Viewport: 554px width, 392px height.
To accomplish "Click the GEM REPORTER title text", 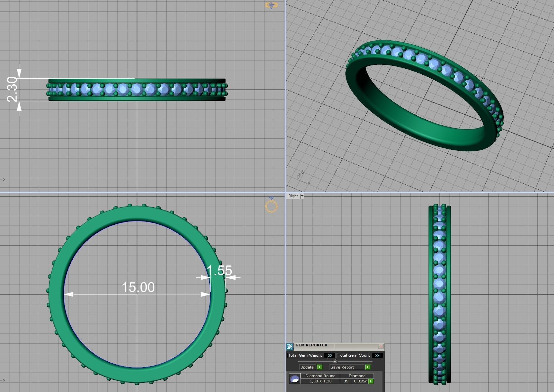I will 311,345.
